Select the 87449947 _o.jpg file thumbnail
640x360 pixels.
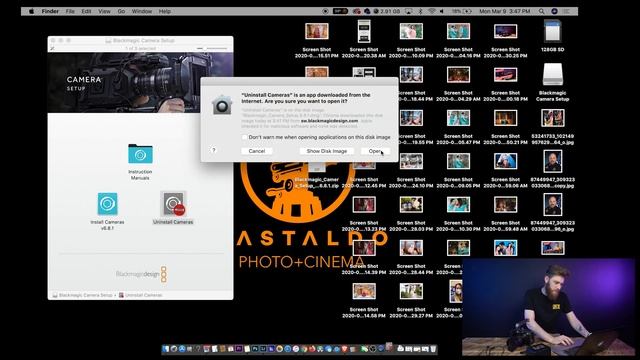553,204
